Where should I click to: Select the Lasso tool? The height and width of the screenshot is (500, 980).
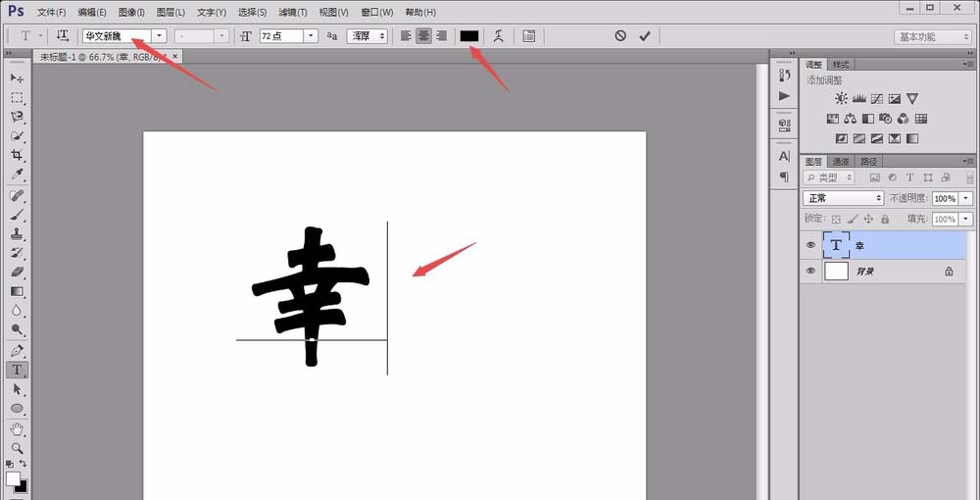pyautogui.click(x=17, y=117)
